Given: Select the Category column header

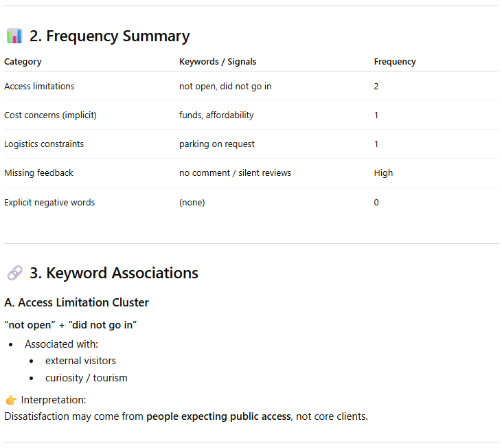Looking at the screenshot, I should click(x=23, y=62).
